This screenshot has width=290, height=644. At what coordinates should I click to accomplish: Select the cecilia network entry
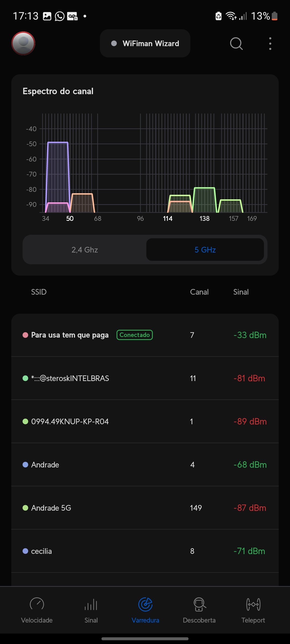(145, 551)
